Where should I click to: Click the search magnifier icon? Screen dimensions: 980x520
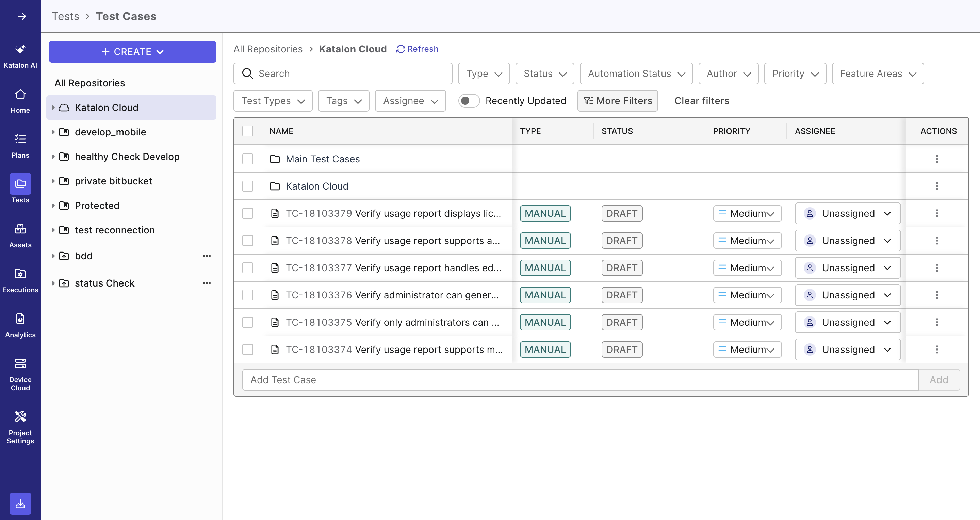point(247,74)
